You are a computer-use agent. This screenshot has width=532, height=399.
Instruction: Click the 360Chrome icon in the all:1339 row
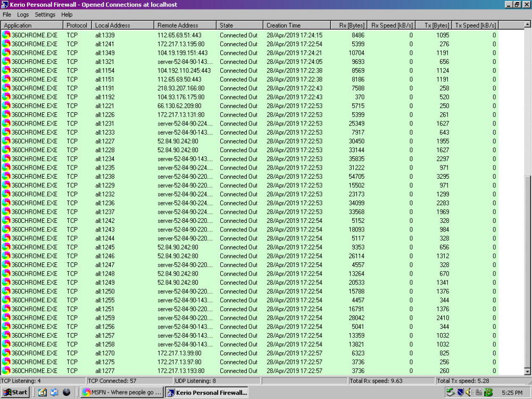tap(6, 35)
